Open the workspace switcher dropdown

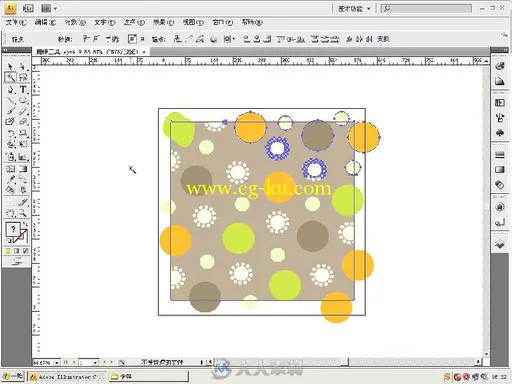click(x=354, y=9)
